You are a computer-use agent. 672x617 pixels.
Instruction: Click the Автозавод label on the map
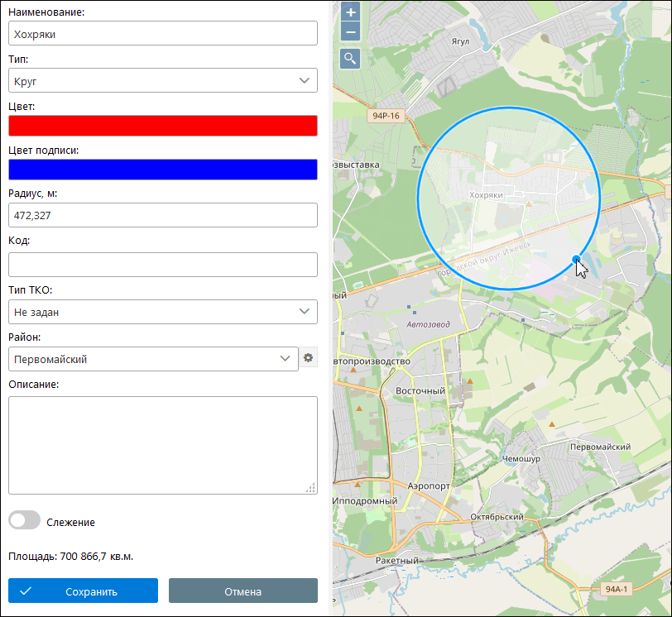point(428,324)
